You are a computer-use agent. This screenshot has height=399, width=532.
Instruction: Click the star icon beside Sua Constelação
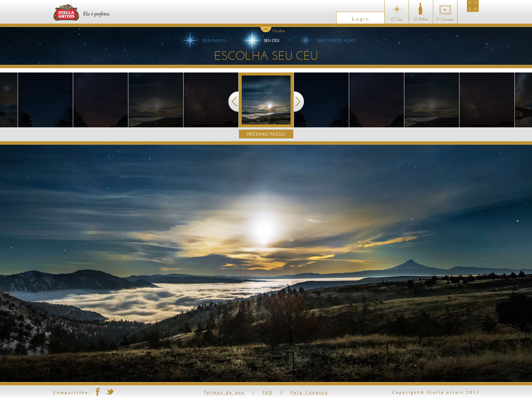306,40
